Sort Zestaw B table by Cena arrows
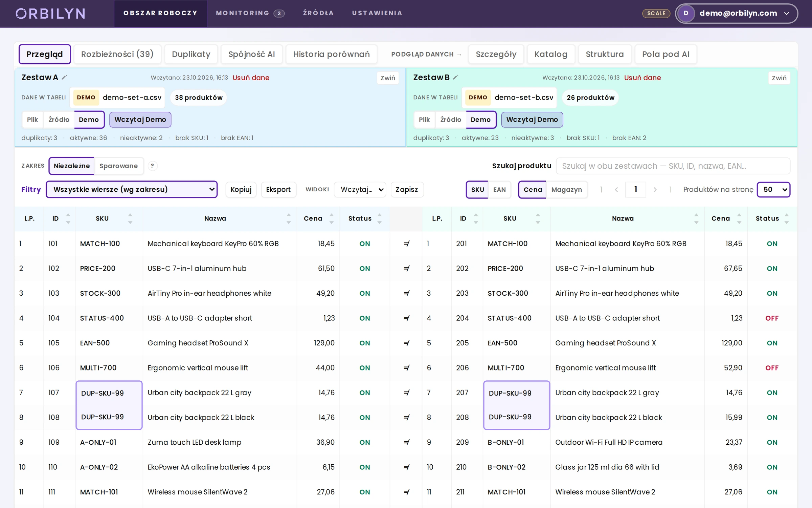This screenshot has height=508, width=812. pos(739,218)
